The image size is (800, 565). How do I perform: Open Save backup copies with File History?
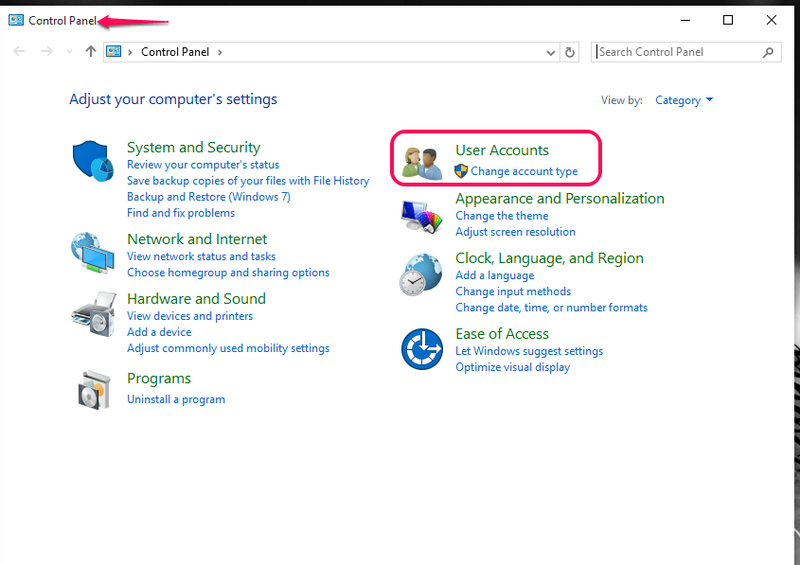point(248,181)
